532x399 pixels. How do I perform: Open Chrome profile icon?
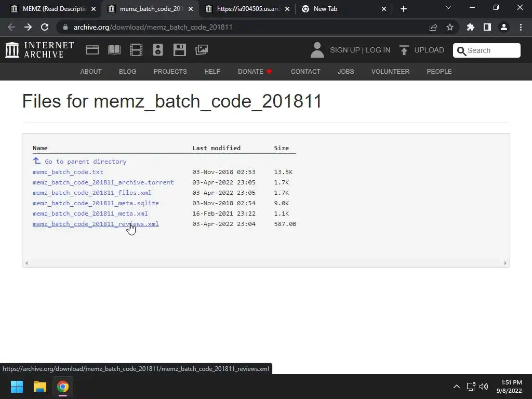coord(504,27)
